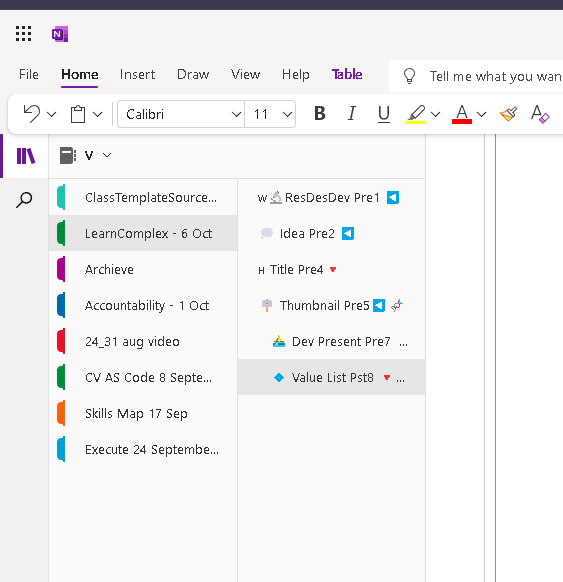Click the Tell me search box
563x582 pixels.
[x=476, y=76]
